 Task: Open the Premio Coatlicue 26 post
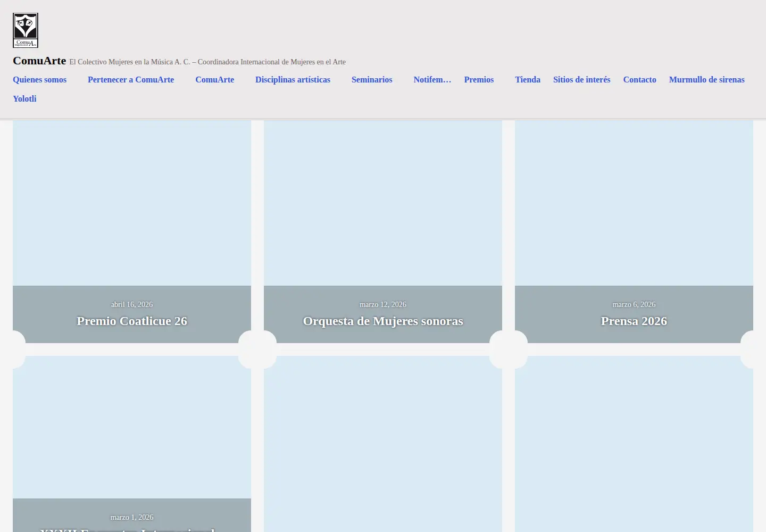(132, 321)
